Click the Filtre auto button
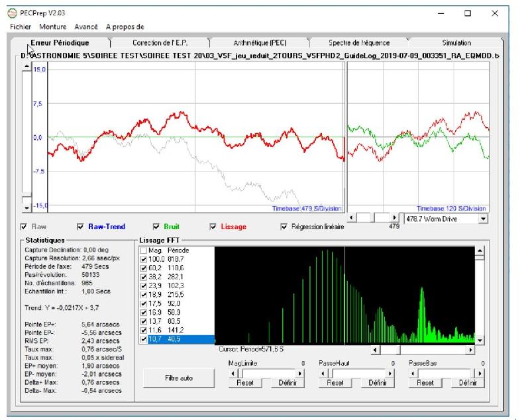 click(x=178, y=378)
